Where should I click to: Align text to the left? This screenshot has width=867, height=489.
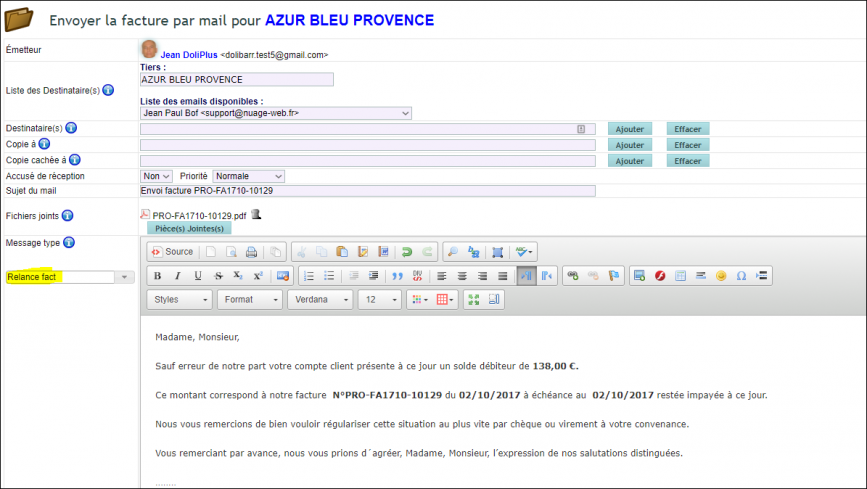[x=441, y=275]
